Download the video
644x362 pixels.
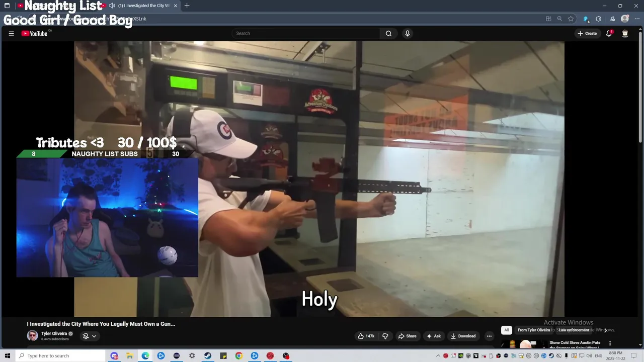pyautogui.click(x=463, y=336)
